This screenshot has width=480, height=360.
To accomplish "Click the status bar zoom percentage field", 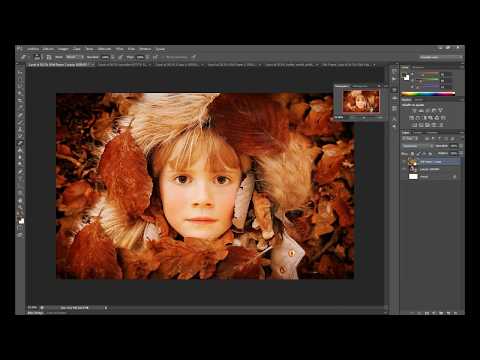I will coord(32,308).
